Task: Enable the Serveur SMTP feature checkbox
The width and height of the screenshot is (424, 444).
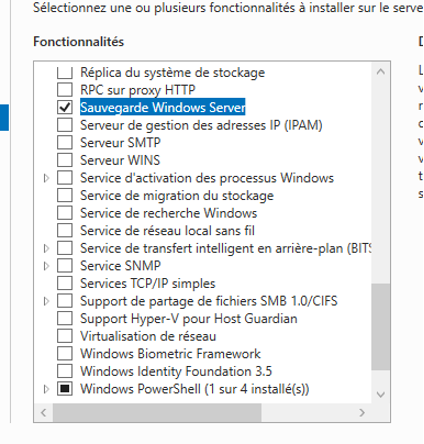Action: 65,143
